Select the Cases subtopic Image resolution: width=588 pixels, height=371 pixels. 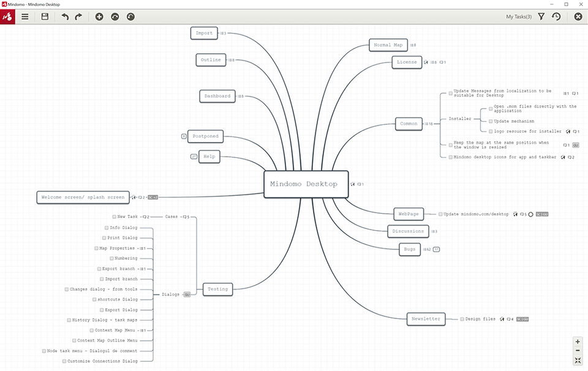(171, 217)
